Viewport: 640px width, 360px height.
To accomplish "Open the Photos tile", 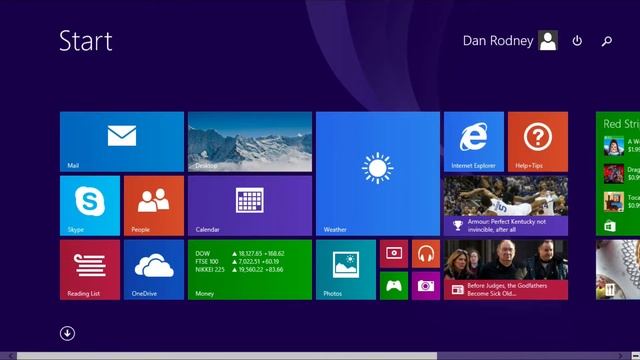I will (346, 270).
